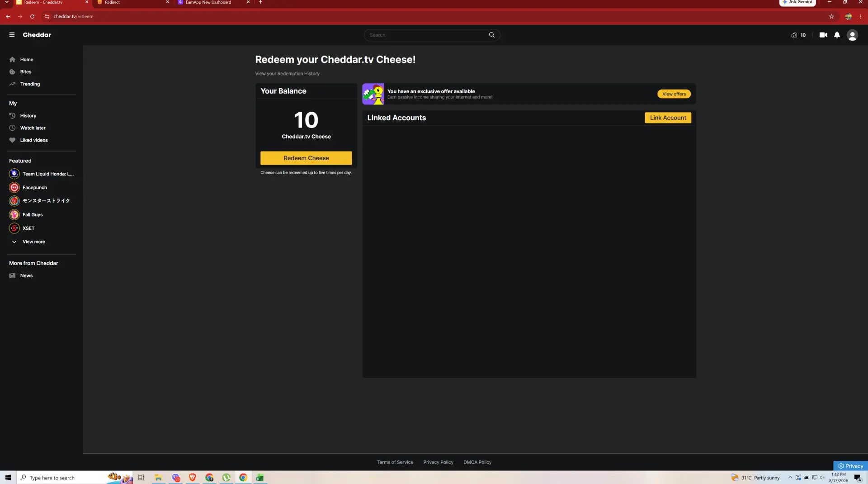Open the user profile avatar
The image size is (868, 484).
click(x=852, y=35)
